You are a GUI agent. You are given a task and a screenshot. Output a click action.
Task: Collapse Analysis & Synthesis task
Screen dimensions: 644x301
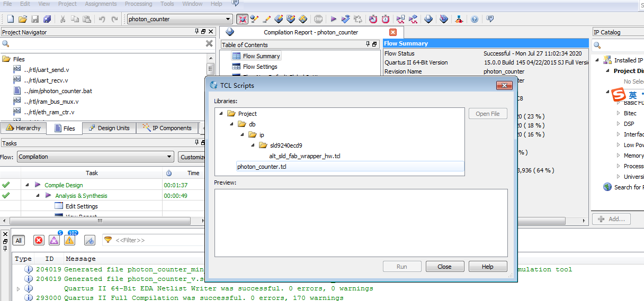coord(38,196)
